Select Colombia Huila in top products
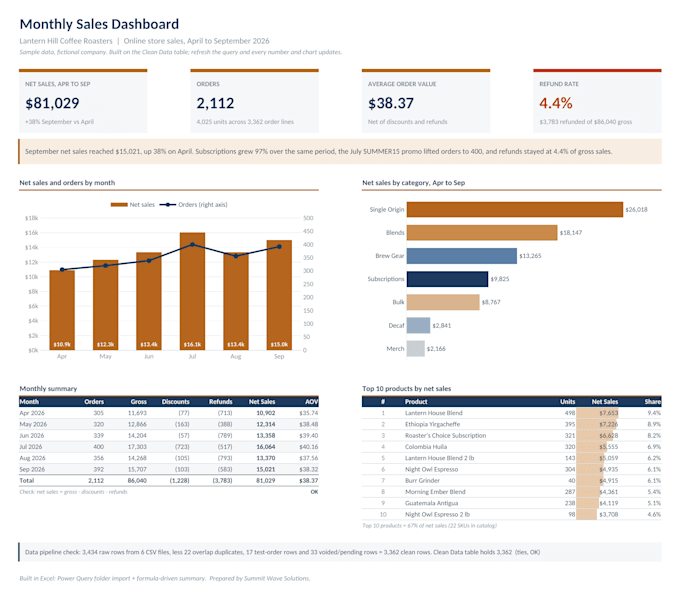Screen dimensions: 680x600 pyautogui.click(x=426, y=447)
